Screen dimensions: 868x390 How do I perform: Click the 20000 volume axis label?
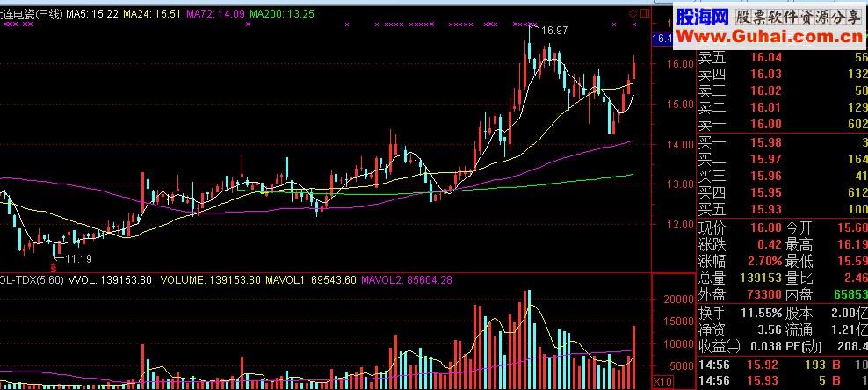[678, 300]
